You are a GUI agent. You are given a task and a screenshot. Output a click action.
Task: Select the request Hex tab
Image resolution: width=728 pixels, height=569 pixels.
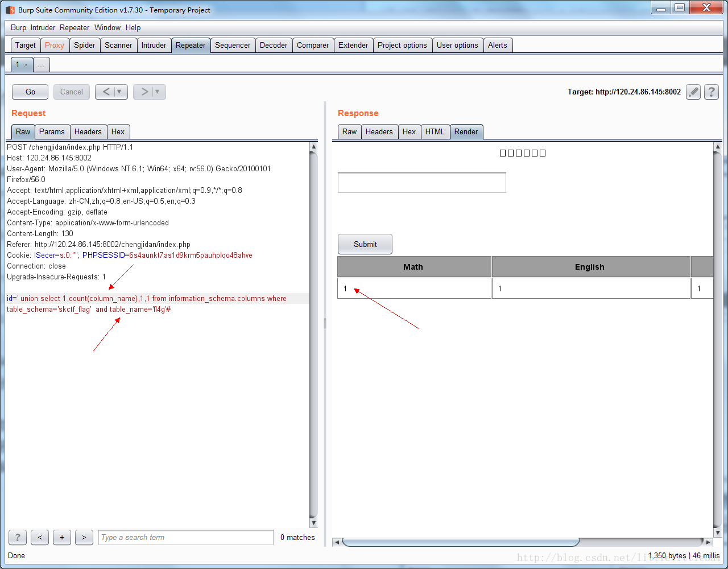tap(118, 131)
